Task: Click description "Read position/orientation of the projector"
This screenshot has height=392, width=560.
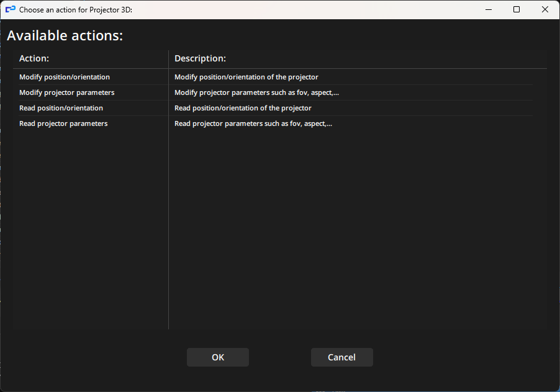Action: pyautogui.click(x=243, y=108)
